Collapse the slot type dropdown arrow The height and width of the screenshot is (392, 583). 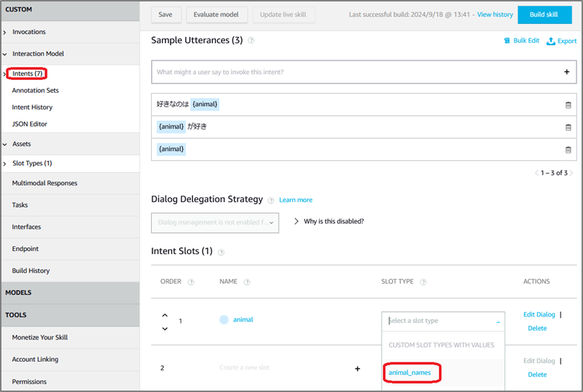[498, 322]
